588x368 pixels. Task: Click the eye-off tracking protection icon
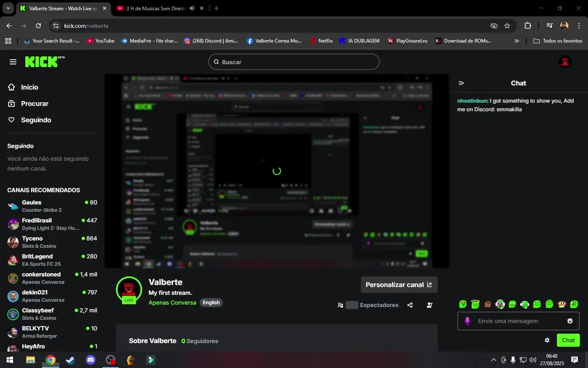click(x=494, y=26)
